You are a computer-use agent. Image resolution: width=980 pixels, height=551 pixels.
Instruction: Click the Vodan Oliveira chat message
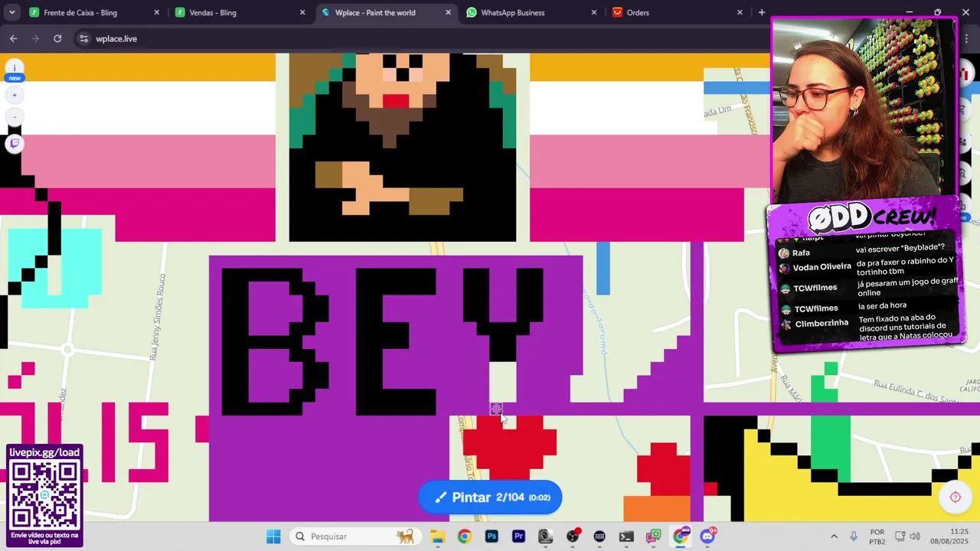pyautogui.click(x=867, y=266)
